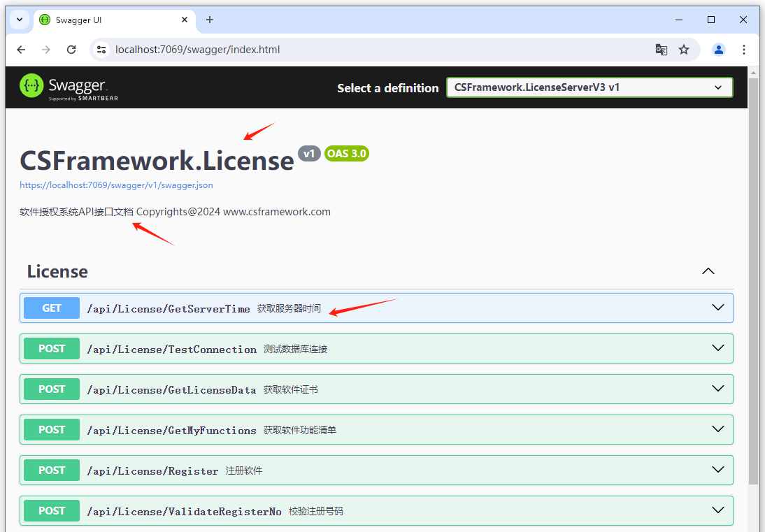
Task: Click the /api/License/GetLicenseData path
Action: 171,389
